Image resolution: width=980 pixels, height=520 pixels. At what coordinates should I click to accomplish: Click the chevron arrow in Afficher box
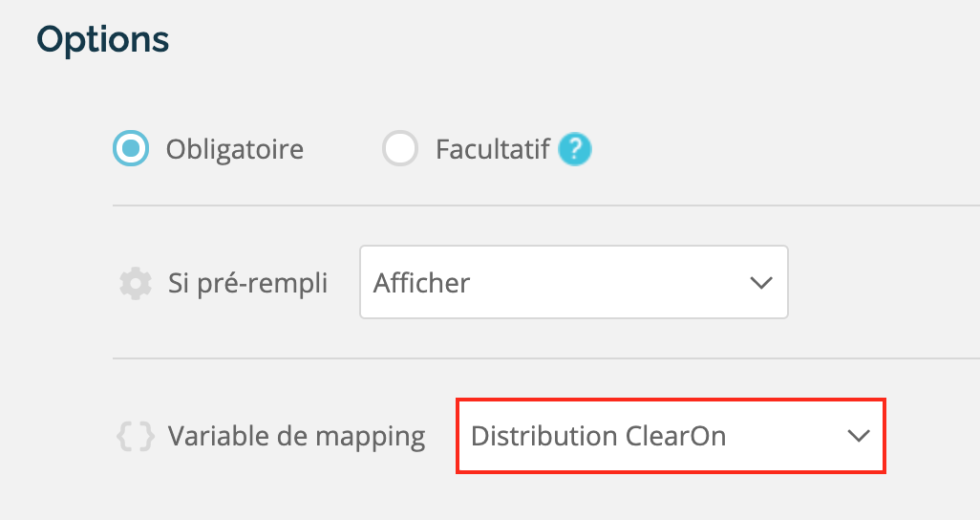point(760,283)
